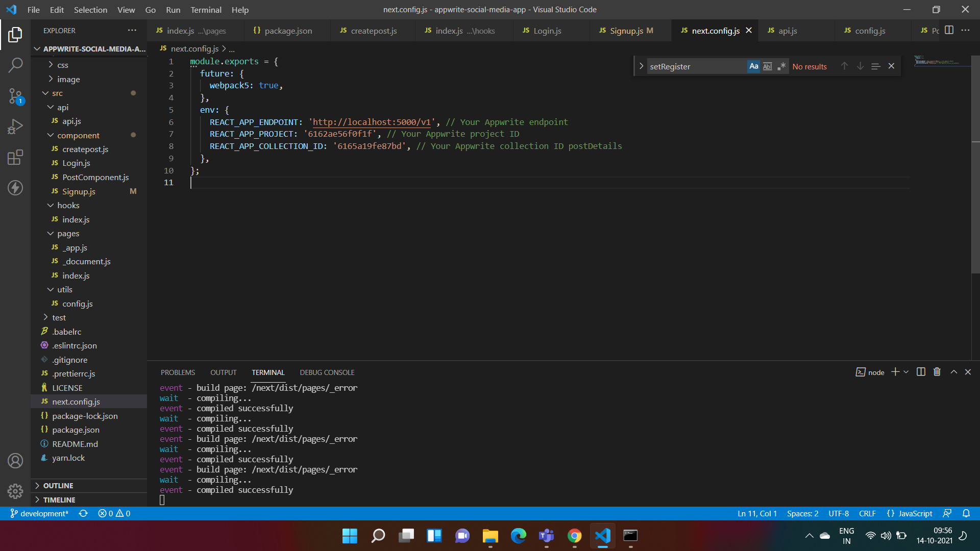
Task: Open the Manage gear settings
Action: [x=15, y=491]
